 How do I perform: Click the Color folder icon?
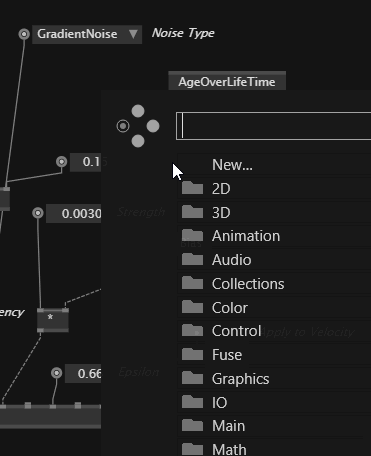(x=192, y=307)
